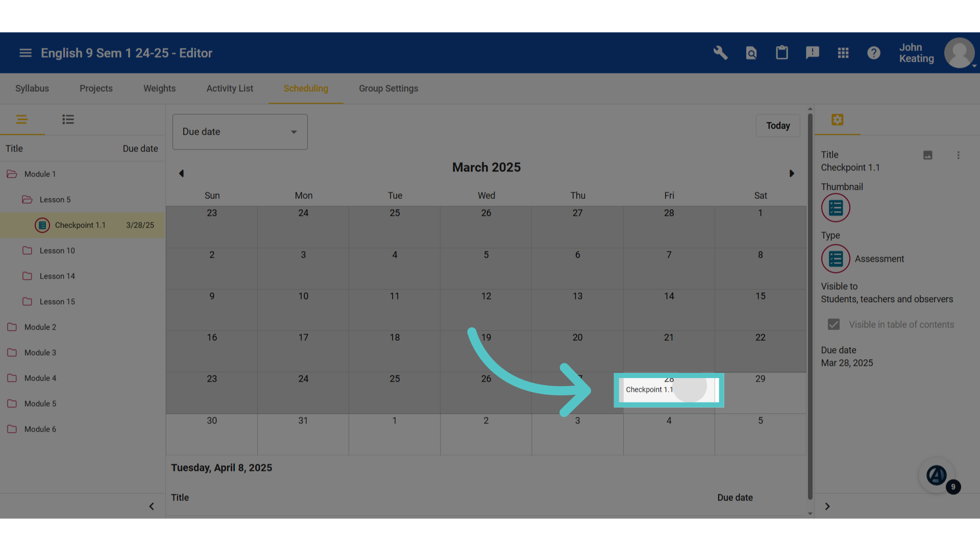
Task: Click the Mar 28, 2025 due date value
Action: coord(847,363)
